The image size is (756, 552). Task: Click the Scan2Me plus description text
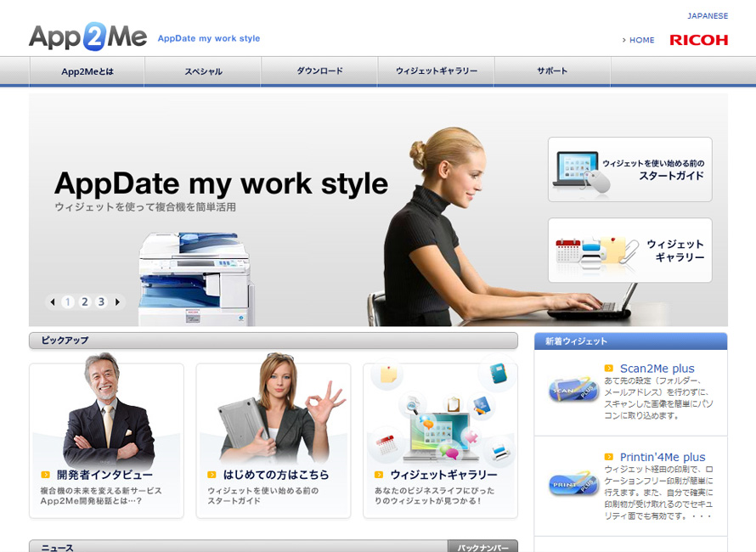click(658, 398)
